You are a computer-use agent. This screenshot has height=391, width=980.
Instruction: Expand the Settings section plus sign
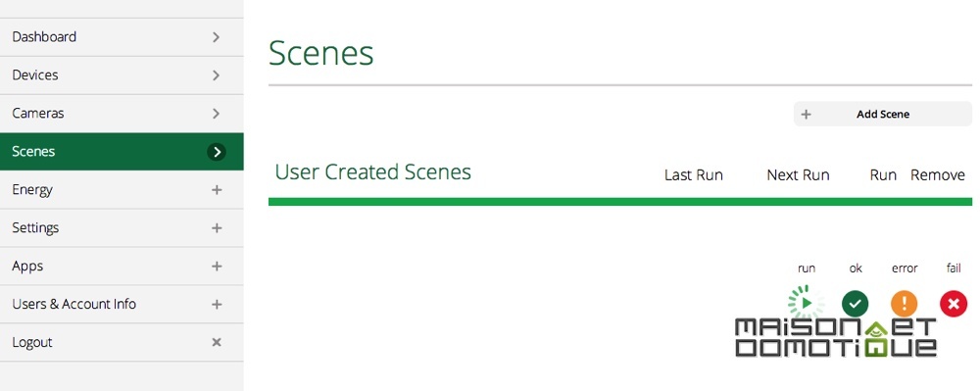point(217,228)
